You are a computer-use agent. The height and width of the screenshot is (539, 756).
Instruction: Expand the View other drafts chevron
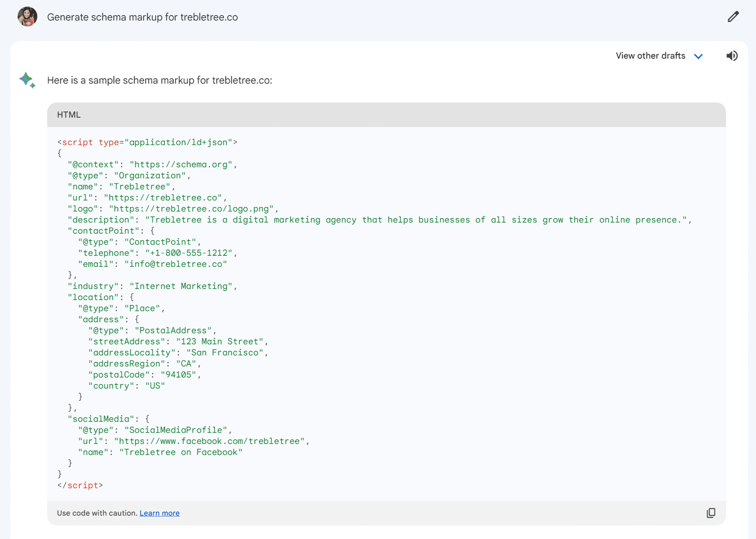698,56
